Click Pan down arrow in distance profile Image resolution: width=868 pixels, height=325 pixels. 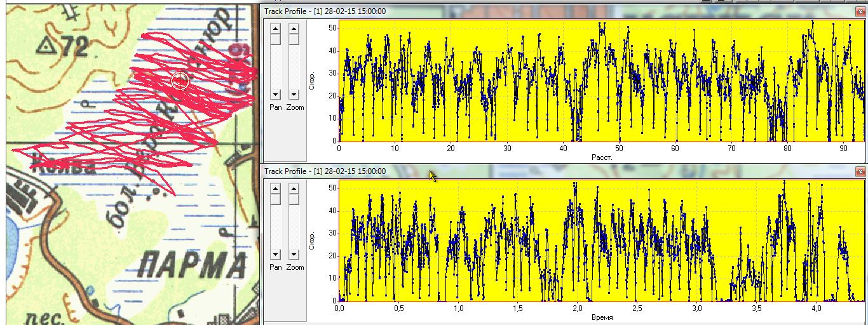pyautogui.click(x=275, y=95)
